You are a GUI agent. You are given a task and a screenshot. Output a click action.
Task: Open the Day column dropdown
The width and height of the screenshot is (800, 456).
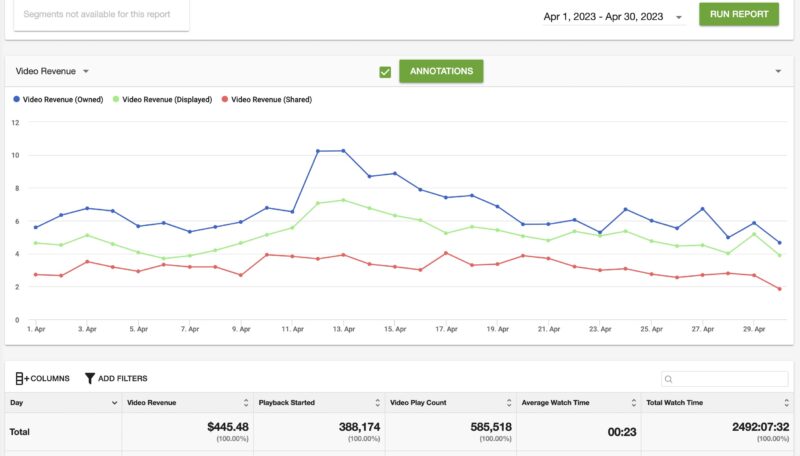114,403
